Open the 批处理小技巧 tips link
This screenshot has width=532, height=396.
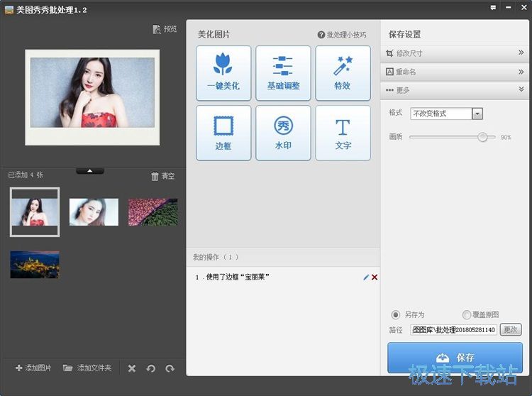click(x=342, y=35)
